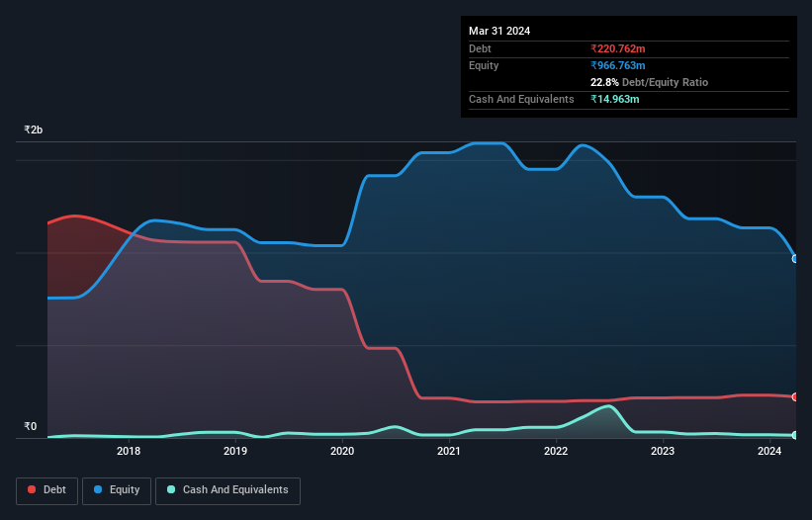The height and width of the screenshot is (520, 812).
Task: Click the ₹2b y-axis label
Action: tap(34, 130)
